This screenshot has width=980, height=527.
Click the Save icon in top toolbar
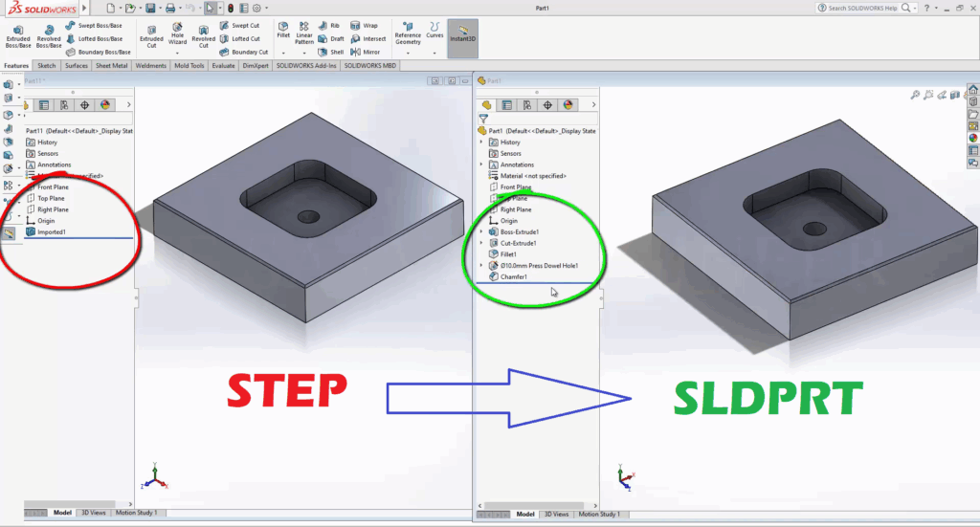click(151, 8)
